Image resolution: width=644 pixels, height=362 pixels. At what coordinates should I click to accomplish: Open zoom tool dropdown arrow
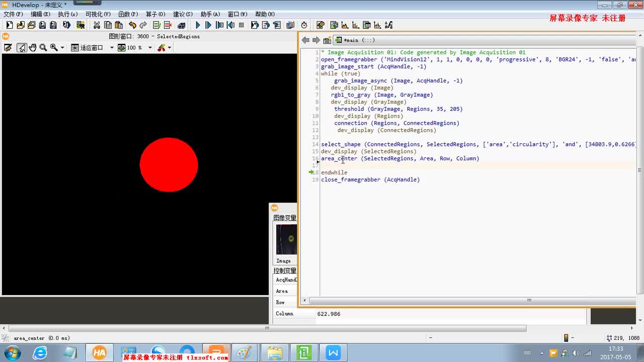[x=62, y=48]
